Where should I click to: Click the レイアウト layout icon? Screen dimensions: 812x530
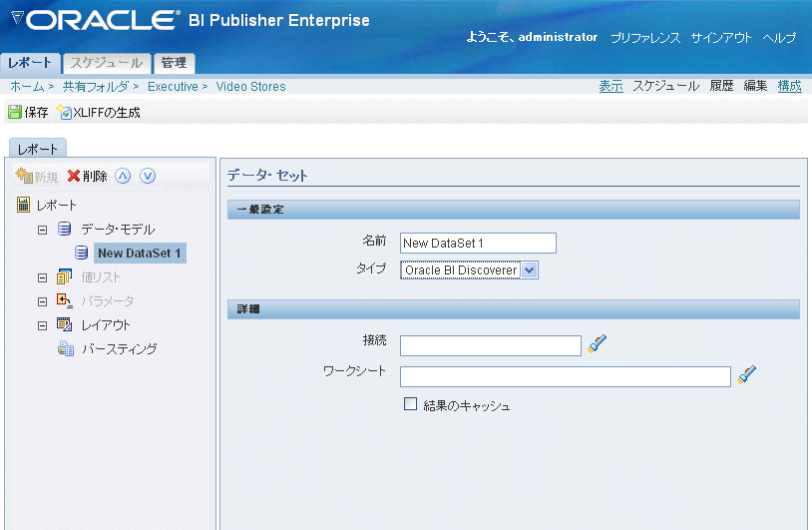[x=64, y=324]
